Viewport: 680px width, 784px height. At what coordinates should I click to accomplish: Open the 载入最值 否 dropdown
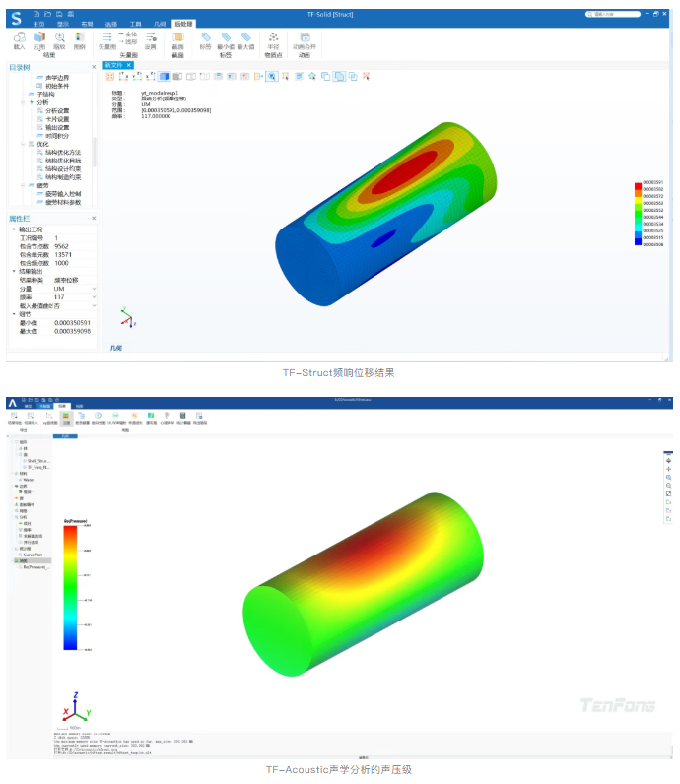tap(94, 305)
